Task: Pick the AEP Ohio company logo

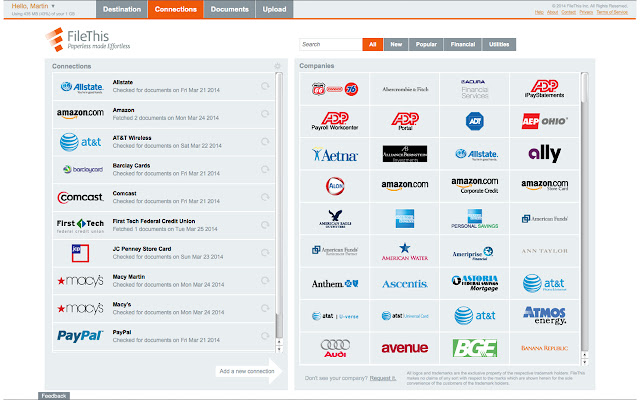Action: tap(545, 121)
